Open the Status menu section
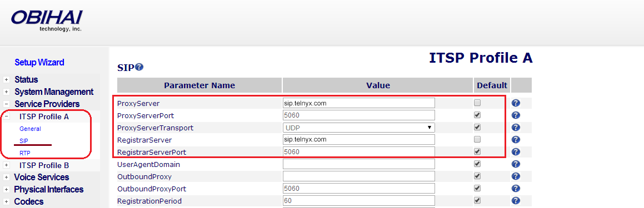644x208 pixels. pyautogui.click(x=26, y=79)
